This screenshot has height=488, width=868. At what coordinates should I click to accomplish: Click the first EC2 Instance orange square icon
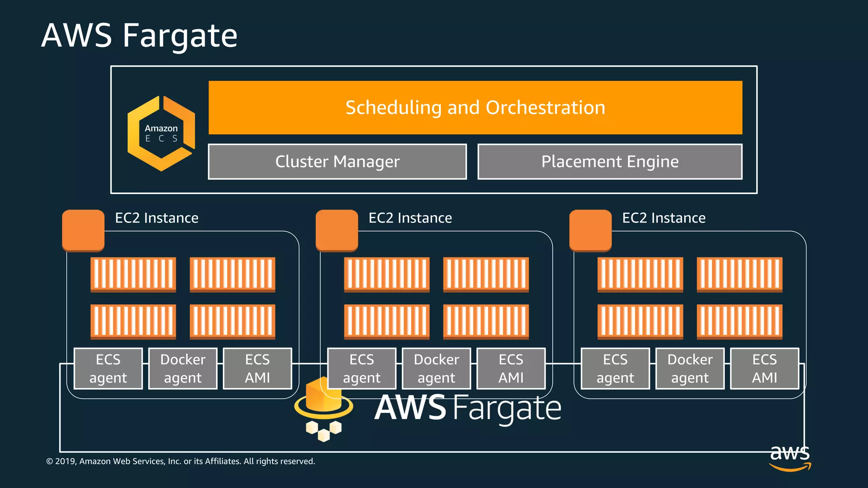click(83, 230)
